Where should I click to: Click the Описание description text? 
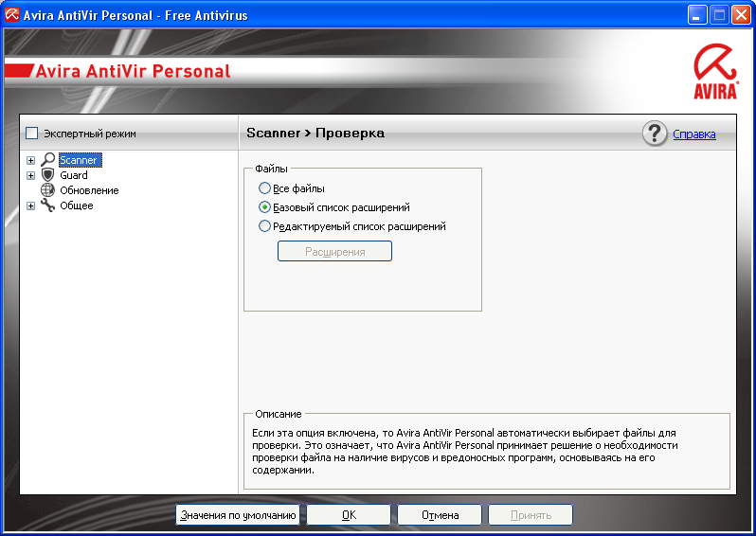click(465, 451)
